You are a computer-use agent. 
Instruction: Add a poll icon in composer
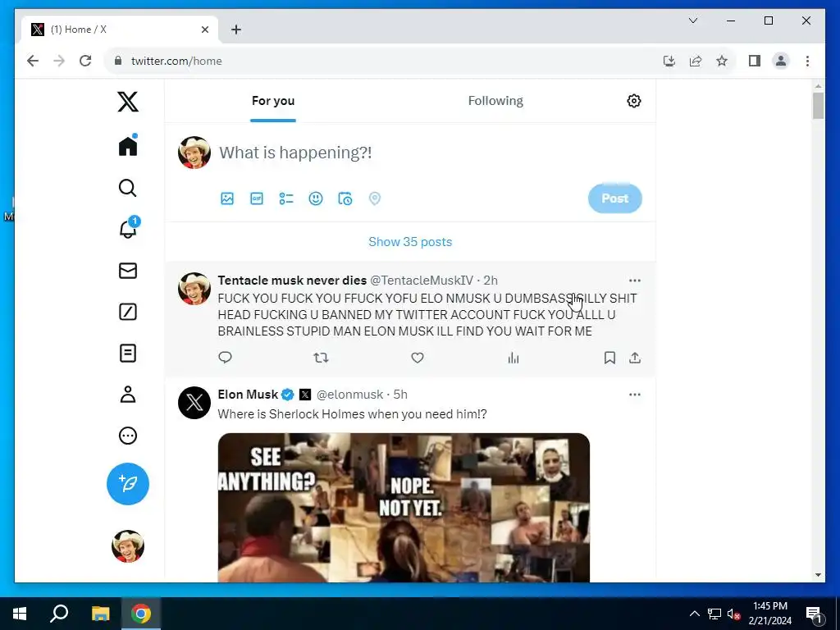(286, 199)
